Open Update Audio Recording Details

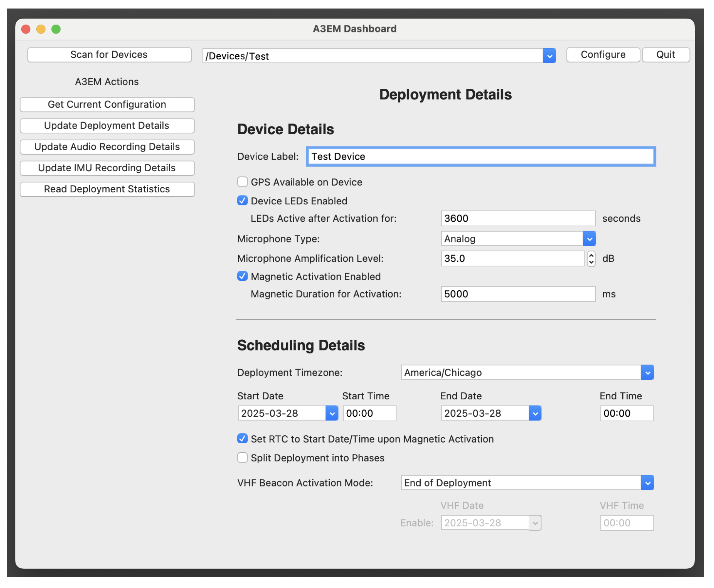point(107,147)
